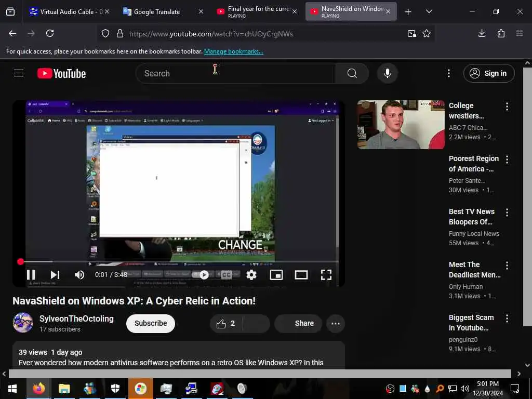
Task: Enable miniplayer mode
Action: click(276, 274)
